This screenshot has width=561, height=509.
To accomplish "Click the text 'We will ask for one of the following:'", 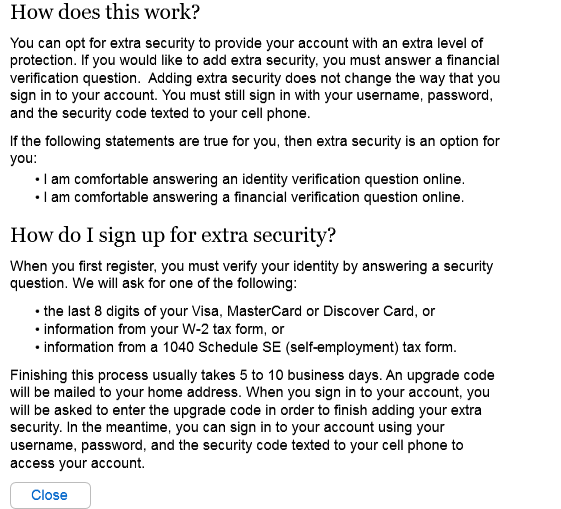I will (185, 284).
